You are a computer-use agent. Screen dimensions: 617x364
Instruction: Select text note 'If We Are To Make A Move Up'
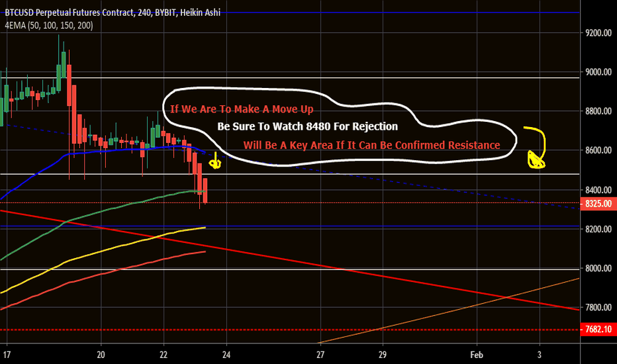coord(242,109)
